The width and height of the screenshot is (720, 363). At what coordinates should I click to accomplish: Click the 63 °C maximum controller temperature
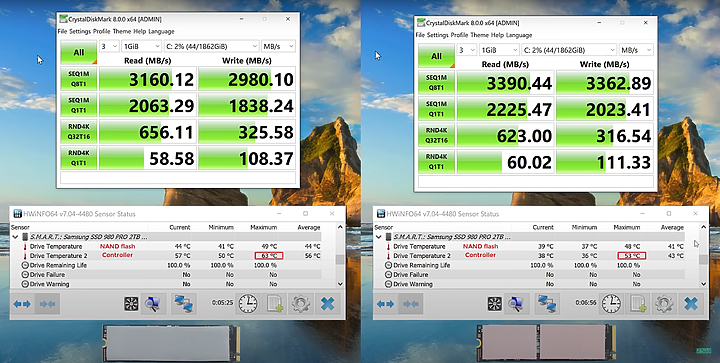[269, 256]
